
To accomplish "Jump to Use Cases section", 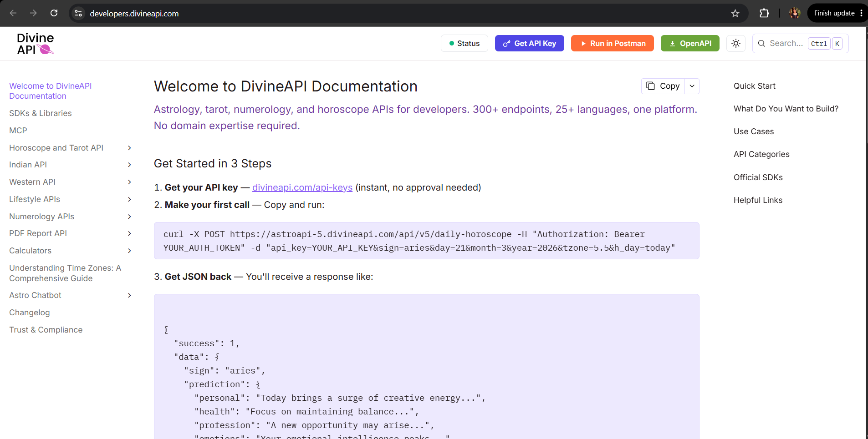I will point(754,131).
